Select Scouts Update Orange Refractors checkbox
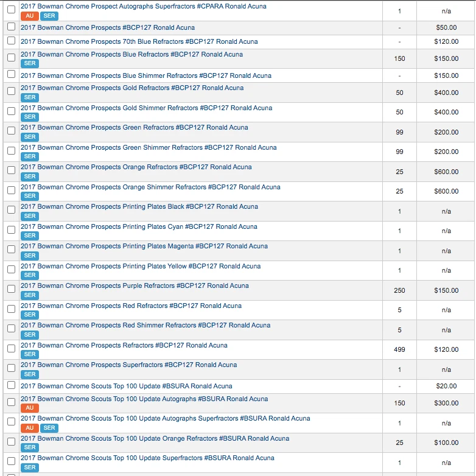The image size is (476, 476). 11,441
